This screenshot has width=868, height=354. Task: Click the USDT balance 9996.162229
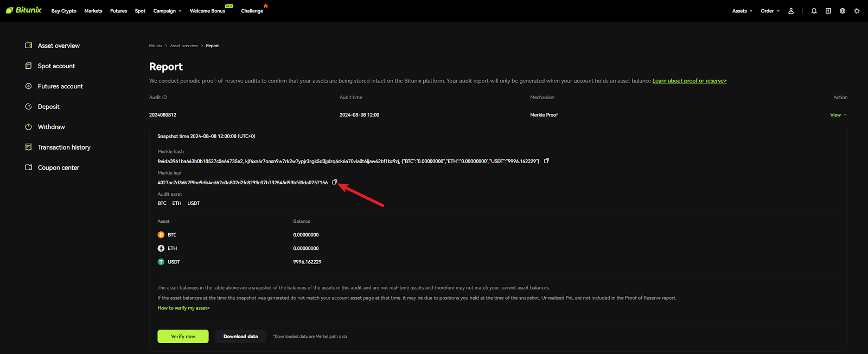point(307,262)
